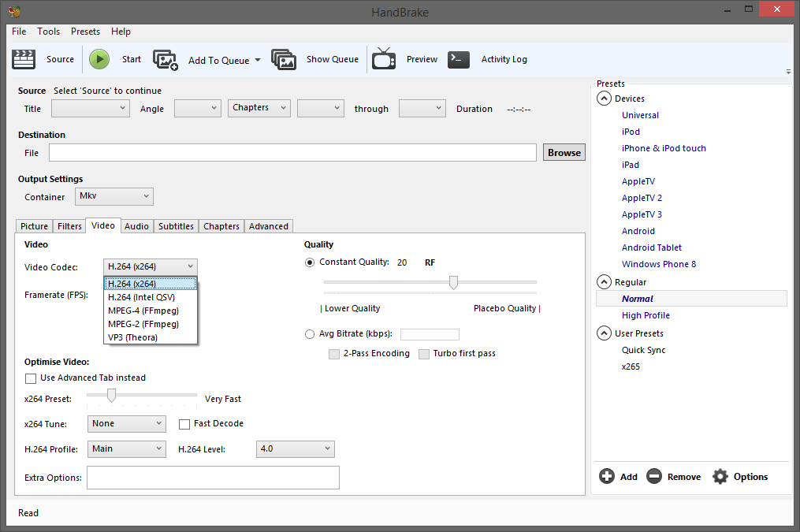The height and width of the screenshot is (532, 800).
Task: Click the preset Options gear icon
Action: click(720, 476)
